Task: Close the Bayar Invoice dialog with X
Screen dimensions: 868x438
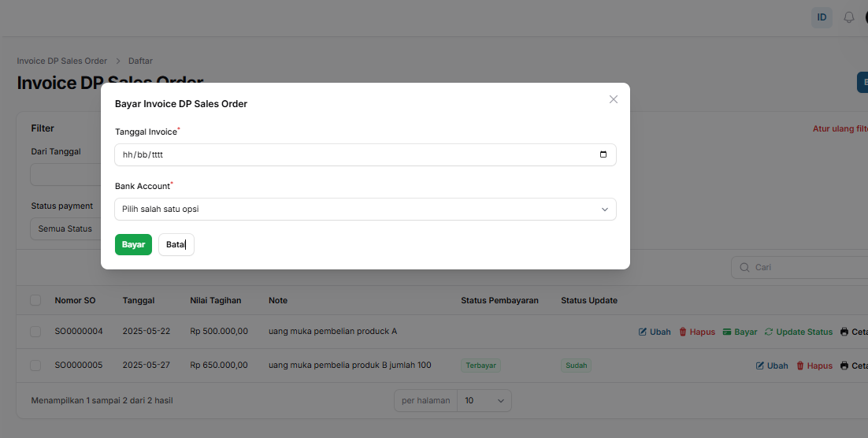Action: [614, 99]
